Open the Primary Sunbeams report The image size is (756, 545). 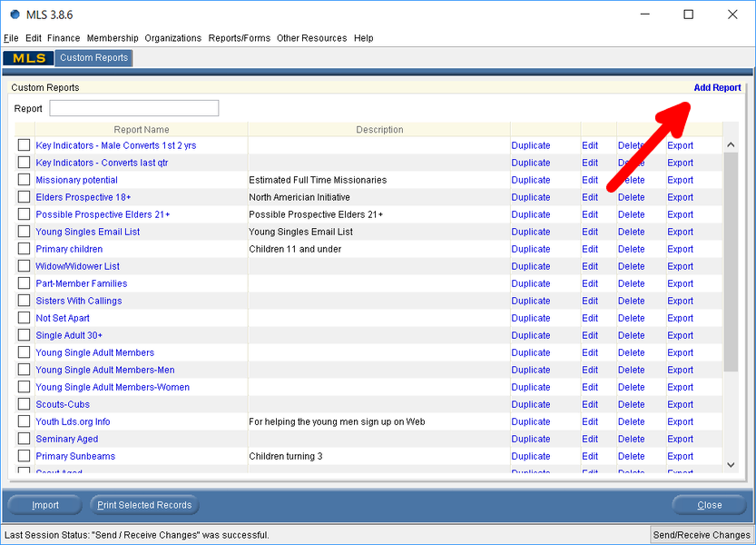tap(75, 456)
